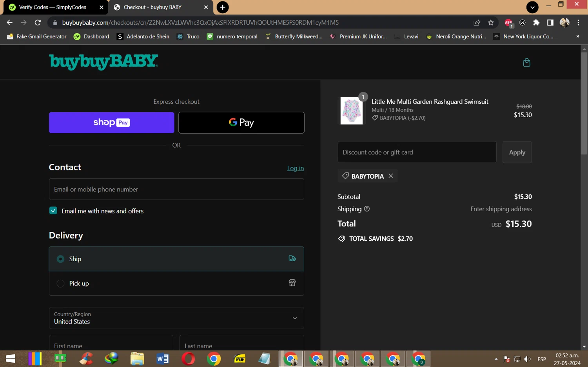Image resolution: width=588 pixels, height=367 pixels.
Task: Open the numero temporal bookmark
Action: 232,36
